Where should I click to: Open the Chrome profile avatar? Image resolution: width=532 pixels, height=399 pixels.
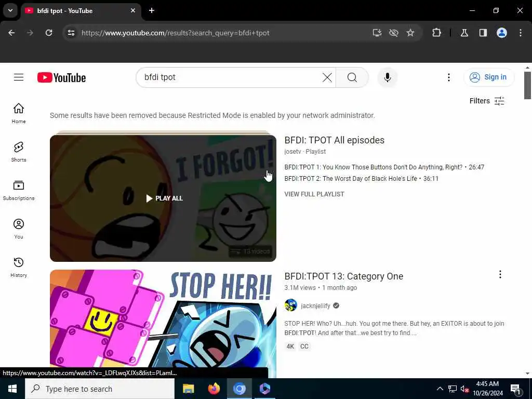502,33
